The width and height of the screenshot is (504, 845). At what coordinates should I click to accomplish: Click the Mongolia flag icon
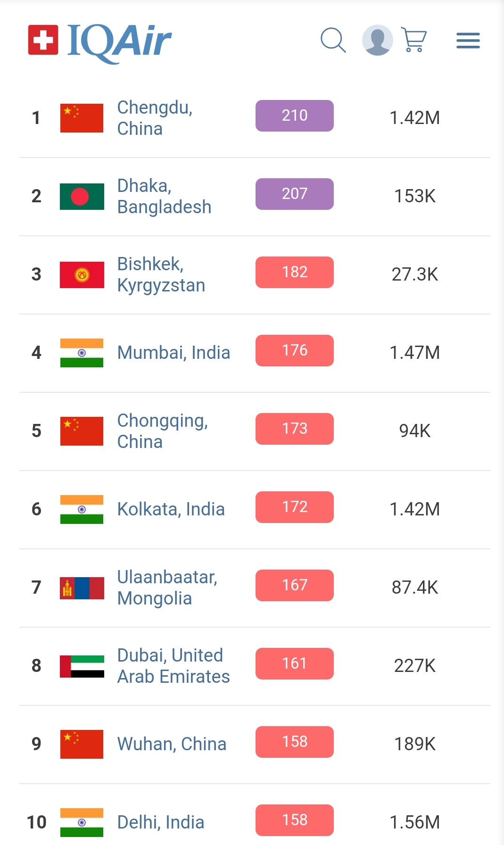tap(82, 588)
